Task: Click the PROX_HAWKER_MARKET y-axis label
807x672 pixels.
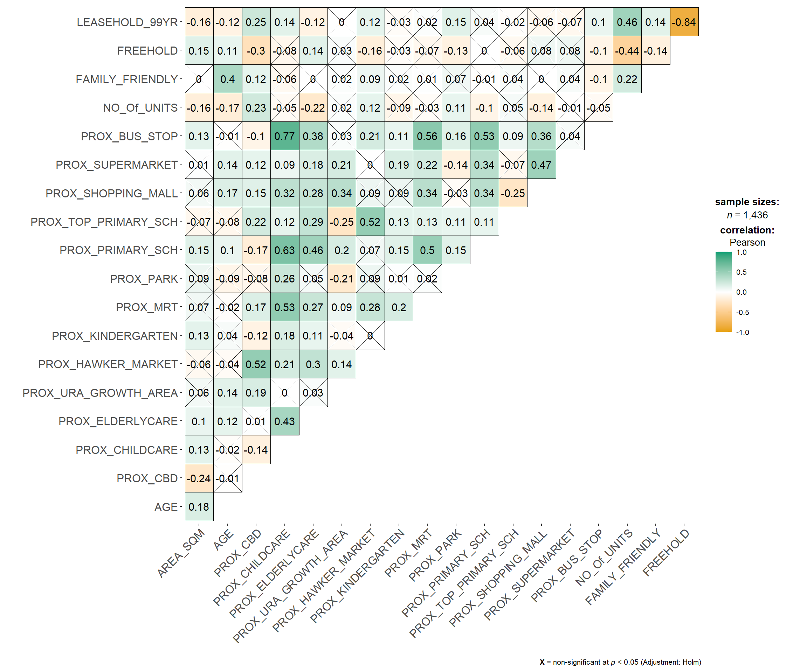Action: coord(108,364)
